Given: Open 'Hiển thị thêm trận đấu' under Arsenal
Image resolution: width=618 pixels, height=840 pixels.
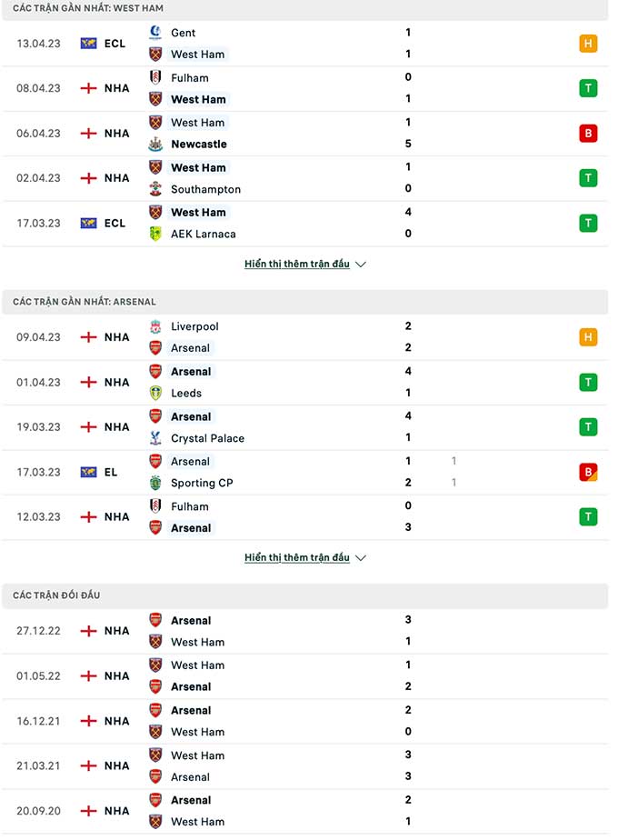Looking at the screenshot, I should coord(296,557).
